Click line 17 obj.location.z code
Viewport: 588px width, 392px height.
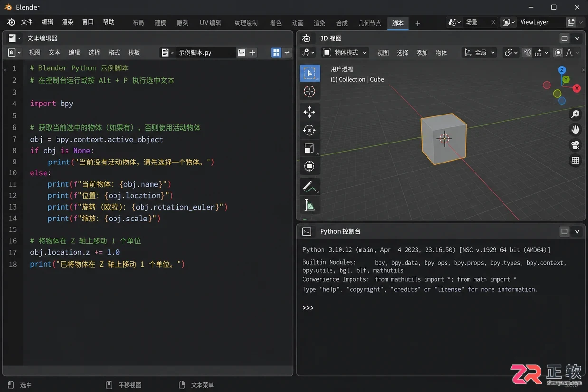click(75, 252)
